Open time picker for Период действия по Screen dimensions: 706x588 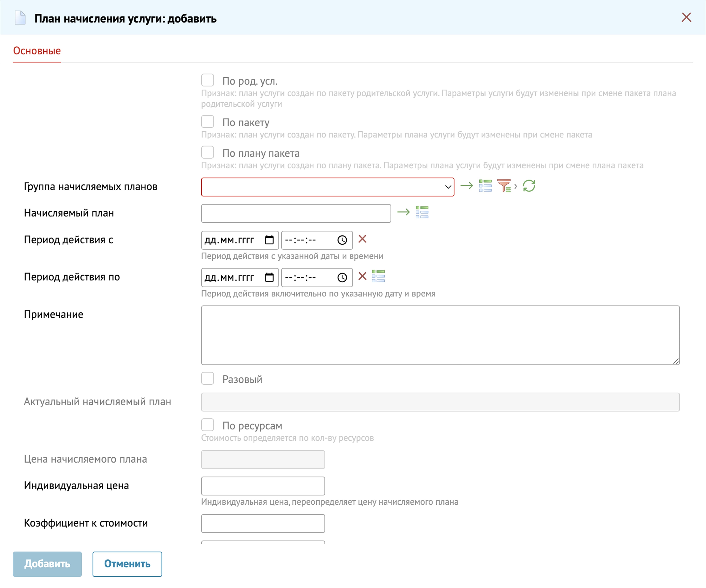pyautogui.click(x=342, y=278)
